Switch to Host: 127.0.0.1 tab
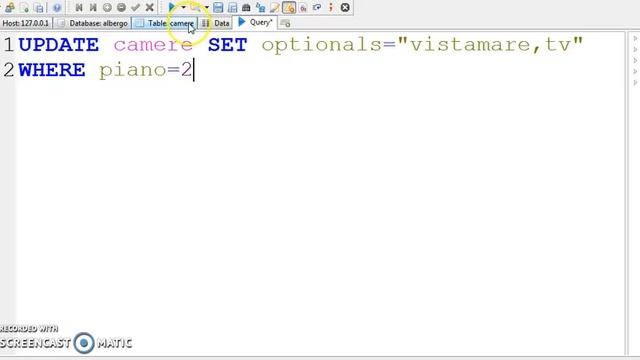Screen dimensions: 640x360 click(25, 23)
